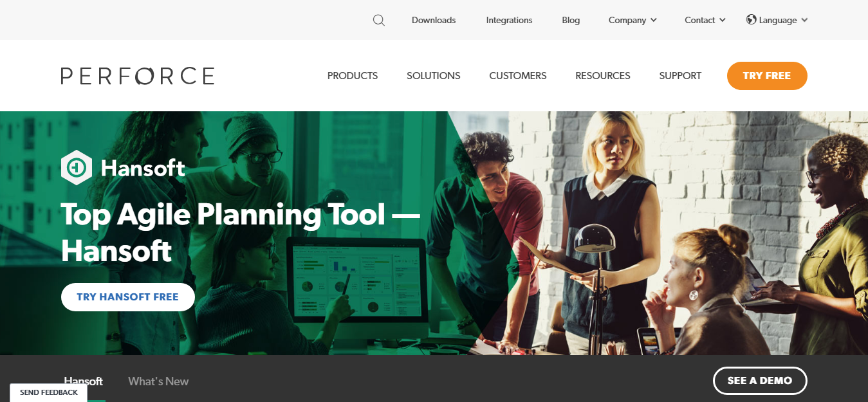The height and width of the screenshot is (402, 868).
Task: Open the Downloads link
Action: (434, 20)
